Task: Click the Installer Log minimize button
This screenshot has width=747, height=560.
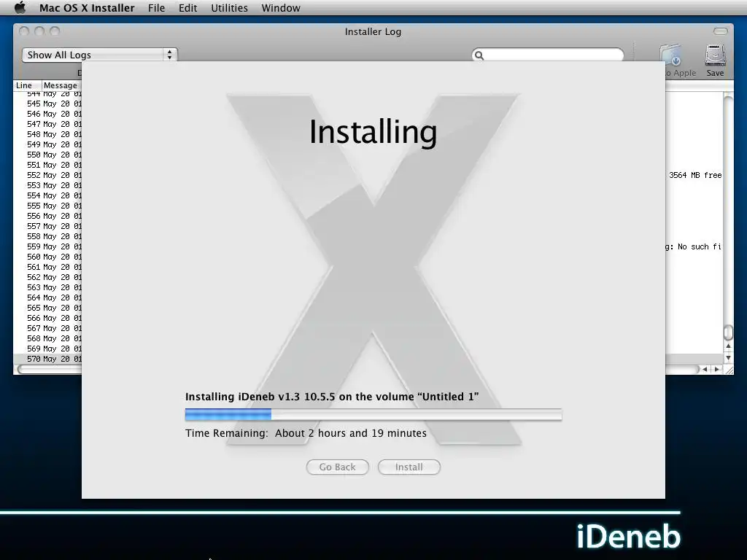Action: pyautogui.click(x=39, y=31)
